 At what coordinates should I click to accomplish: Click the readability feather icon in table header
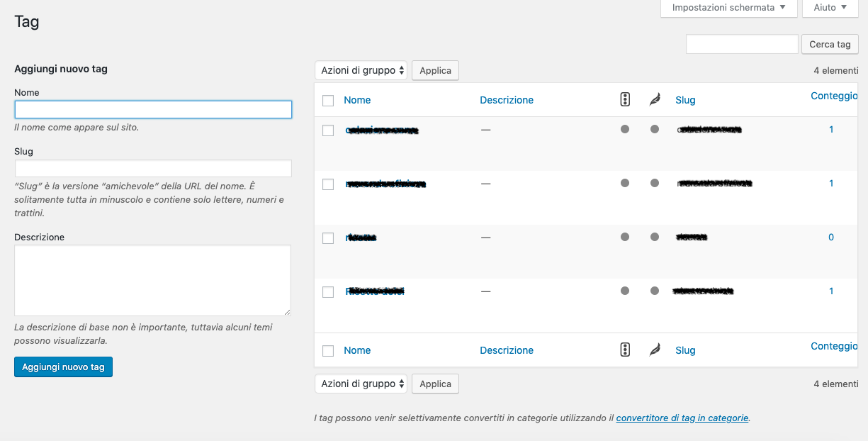tap(655, 100)
